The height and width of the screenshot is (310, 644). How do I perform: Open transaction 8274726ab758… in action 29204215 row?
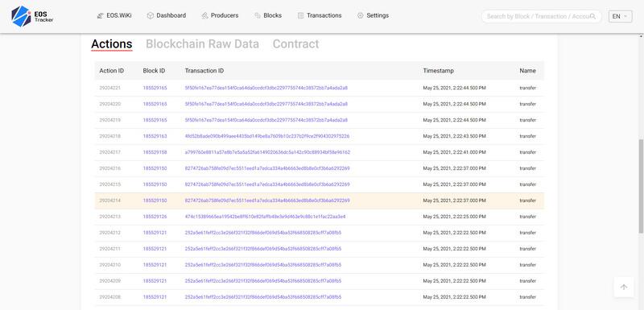pyautogui.click(x=267, y=184)
